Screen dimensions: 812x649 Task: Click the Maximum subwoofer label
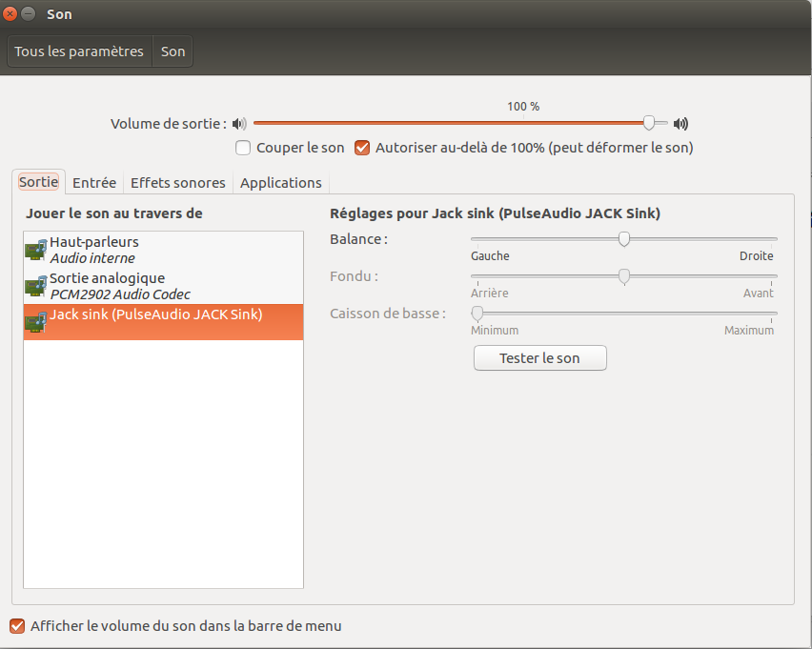click(x=749, y=331)
